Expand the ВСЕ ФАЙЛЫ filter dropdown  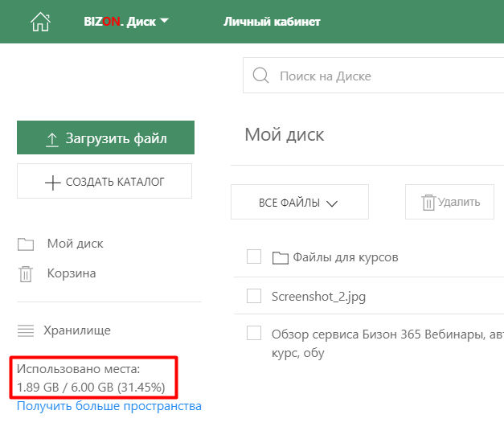coord(298,203)
